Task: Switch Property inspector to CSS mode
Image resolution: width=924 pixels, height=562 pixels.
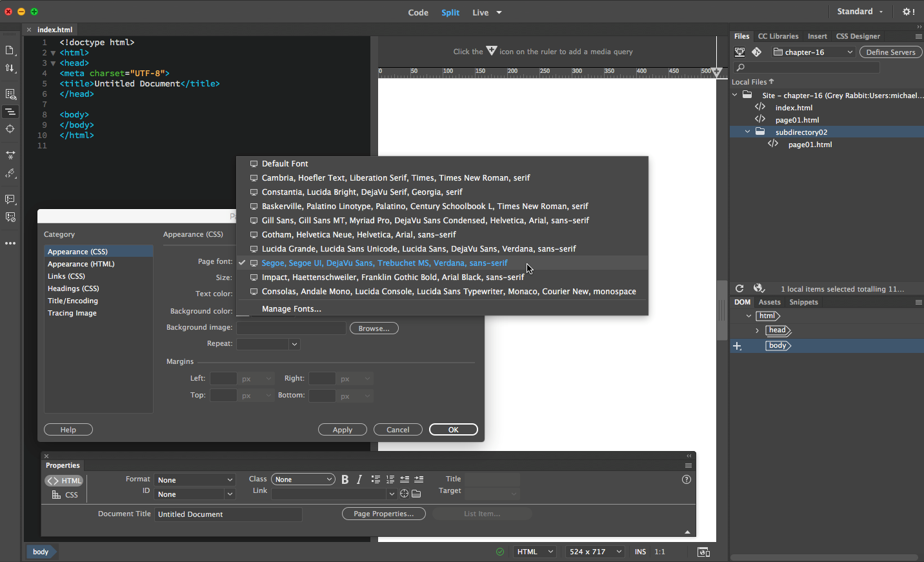Action: pyautogui.click(x=65, y=495)
